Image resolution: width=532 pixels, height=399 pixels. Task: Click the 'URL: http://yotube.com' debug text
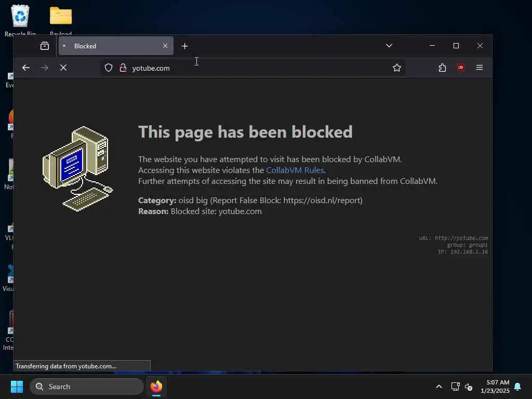453,238
